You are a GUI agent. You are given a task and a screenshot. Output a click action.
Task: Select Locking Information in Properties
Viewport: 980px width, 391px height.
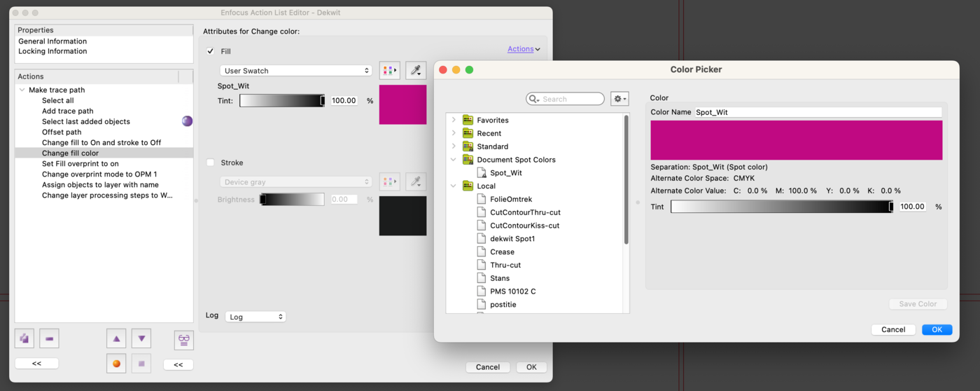52,51
